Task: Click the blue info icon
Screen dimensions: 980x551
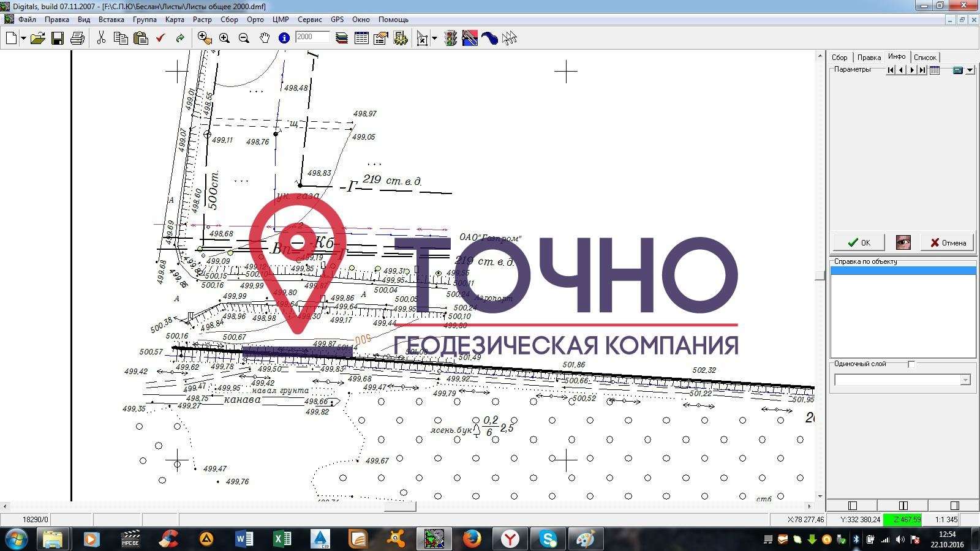Action: tap(284, 39)
